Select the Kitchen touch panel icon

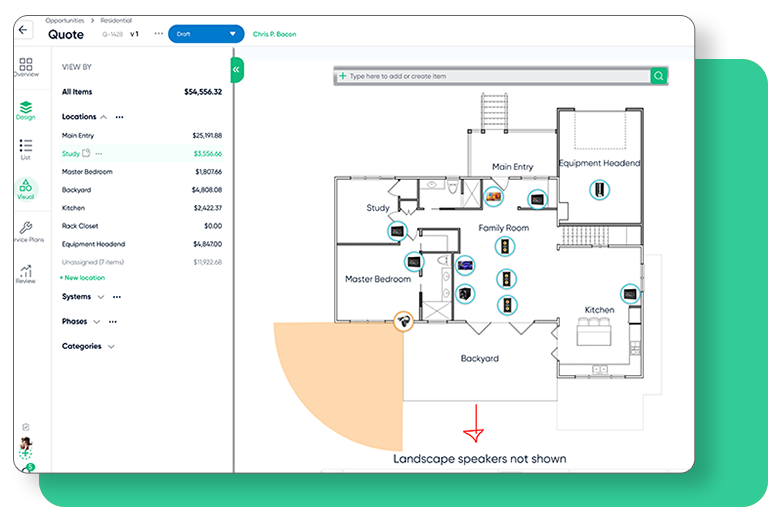(630, 294)
